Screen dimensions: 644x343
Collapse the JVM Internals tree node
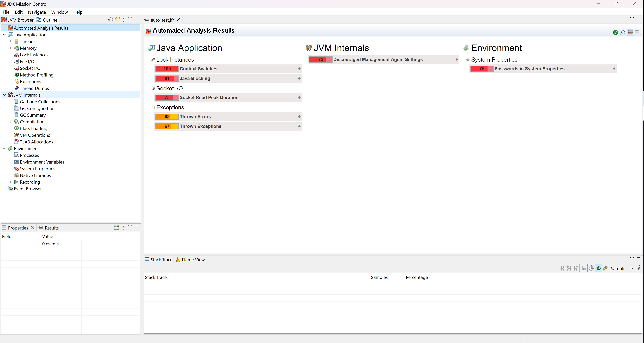click(x=4, y=95)
